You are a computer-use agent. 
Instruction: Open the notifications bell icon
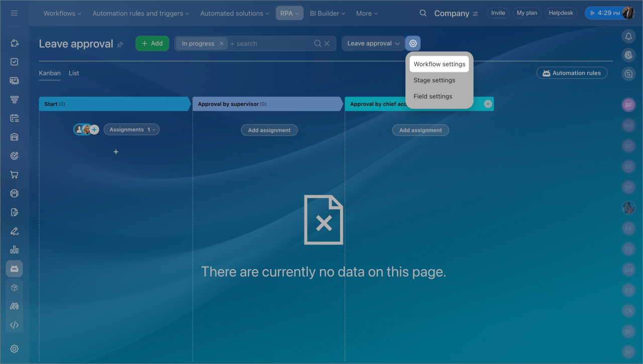tap(628, 36)
